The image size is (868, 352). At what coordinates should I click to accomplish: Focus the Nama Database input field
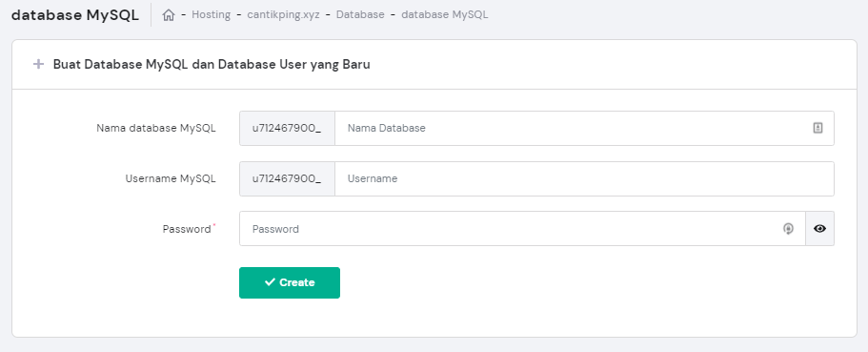click(584, 128)
